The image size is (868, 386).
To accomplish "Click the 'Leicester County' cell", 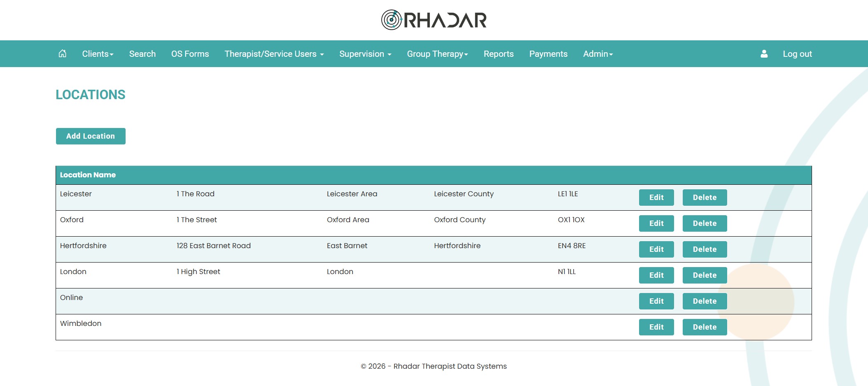I will coord(464,194).
